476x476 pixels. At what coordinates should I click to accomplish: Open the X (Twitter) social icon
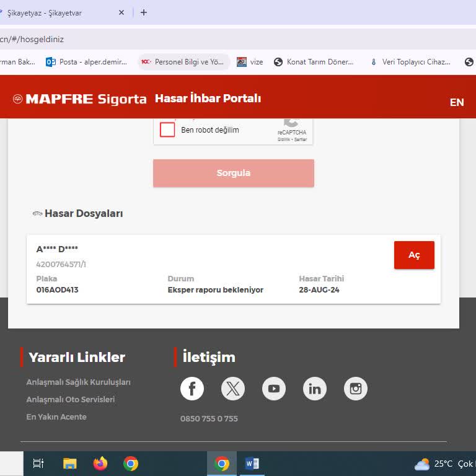click(233, 389)
